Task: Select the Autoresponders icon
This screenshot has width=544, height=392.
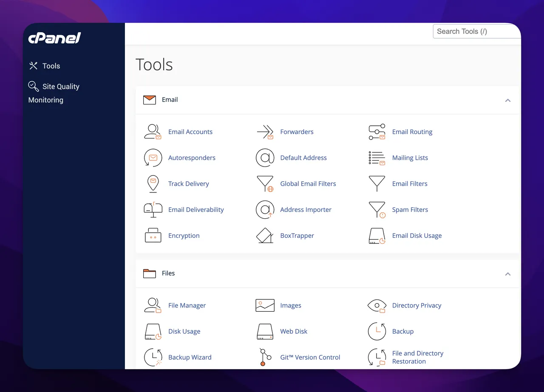Action: point(153,158)
